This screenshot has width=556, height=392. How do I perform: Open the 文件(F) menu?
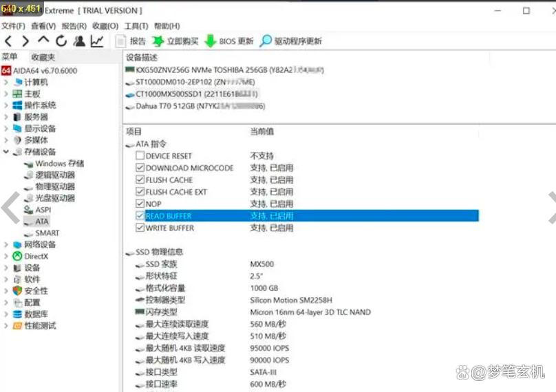pos(13,26)
